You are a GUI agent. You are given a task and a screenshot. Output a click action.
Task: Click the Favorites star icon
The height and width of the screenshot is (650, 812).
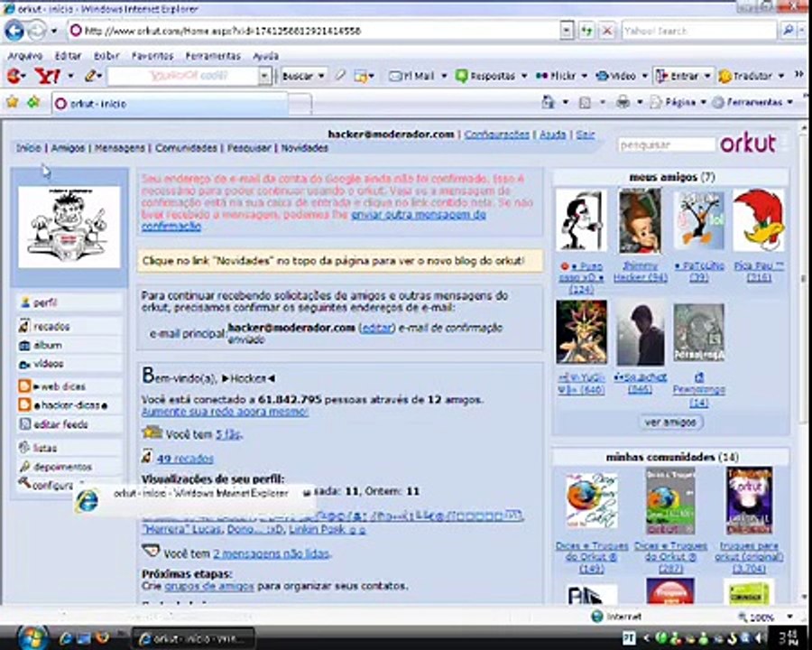pos(13,102)
